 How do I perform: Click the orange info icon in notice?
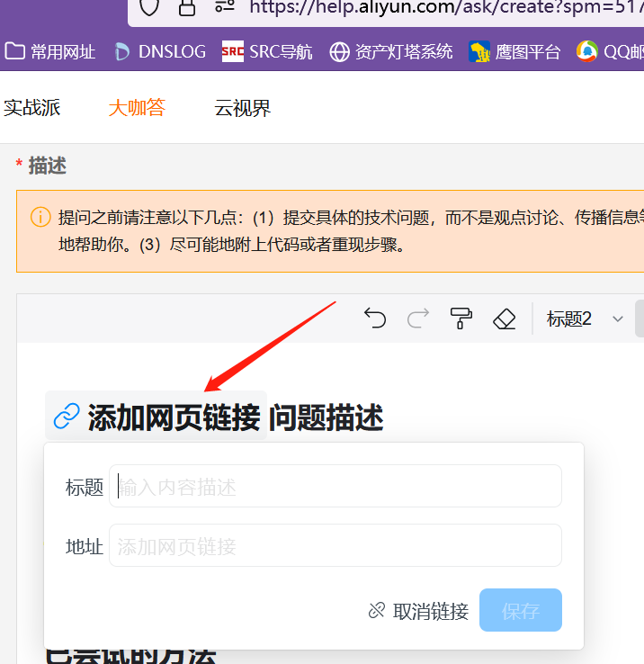point(40,217)
